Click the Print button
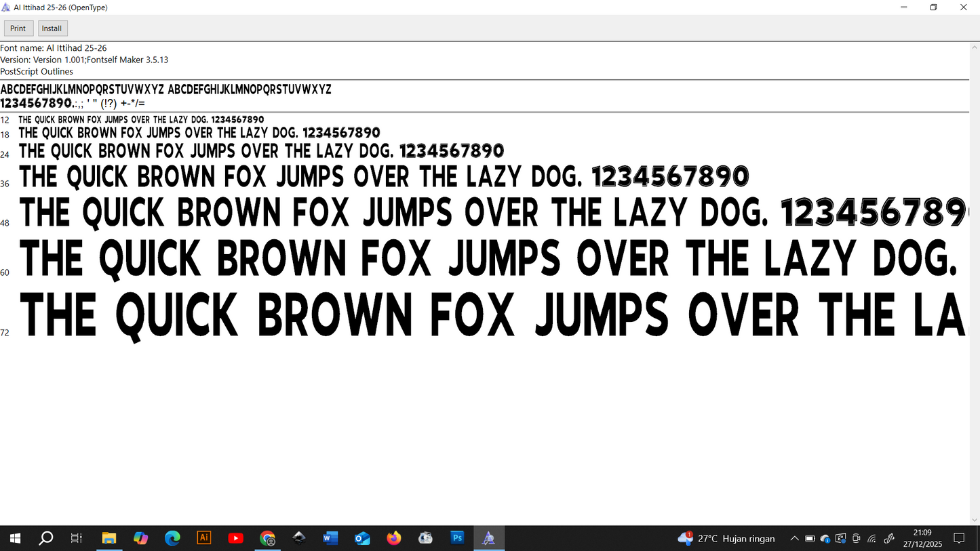 (x=18, y=28)
